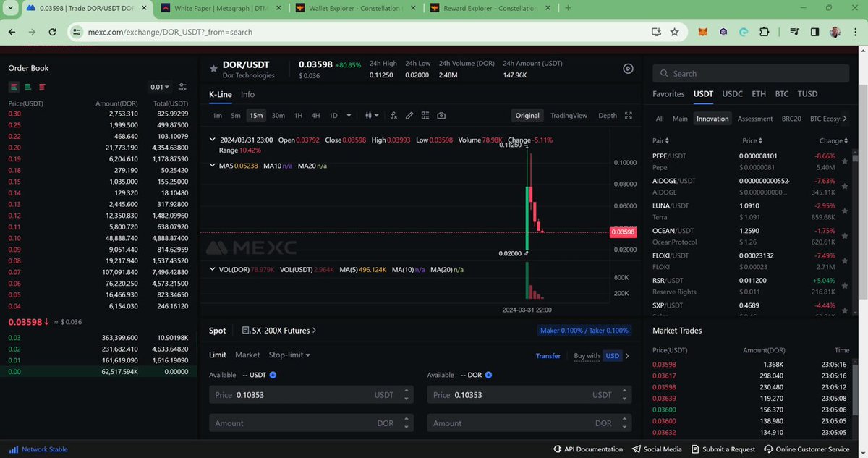
Task: Reload the page in Chrome
Action: [54, 32]
